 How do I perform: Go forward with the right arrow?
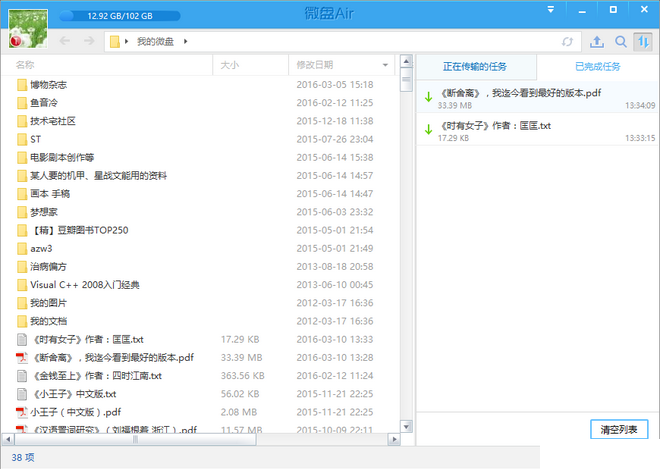tap(89, 41)
